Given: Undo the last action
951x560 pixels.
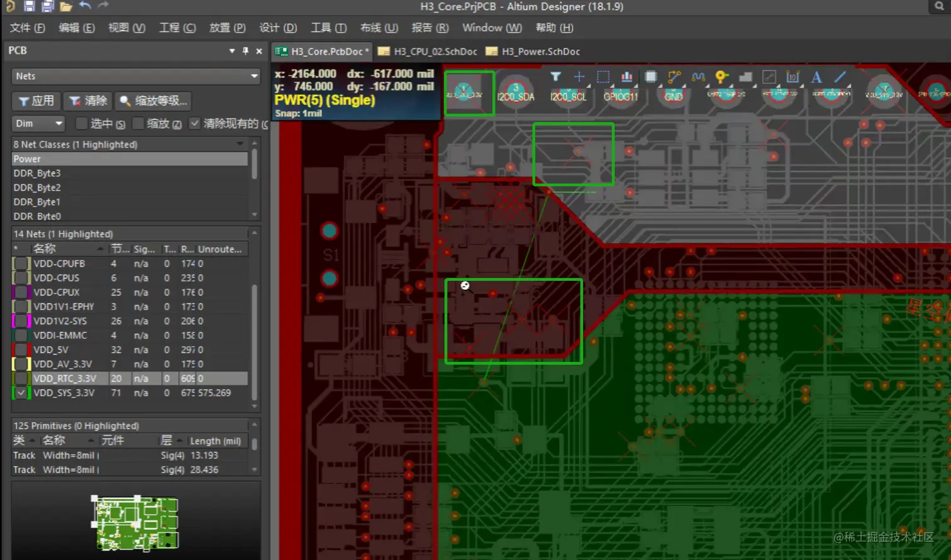Looking at the screenshot, I should coord(85,6).
